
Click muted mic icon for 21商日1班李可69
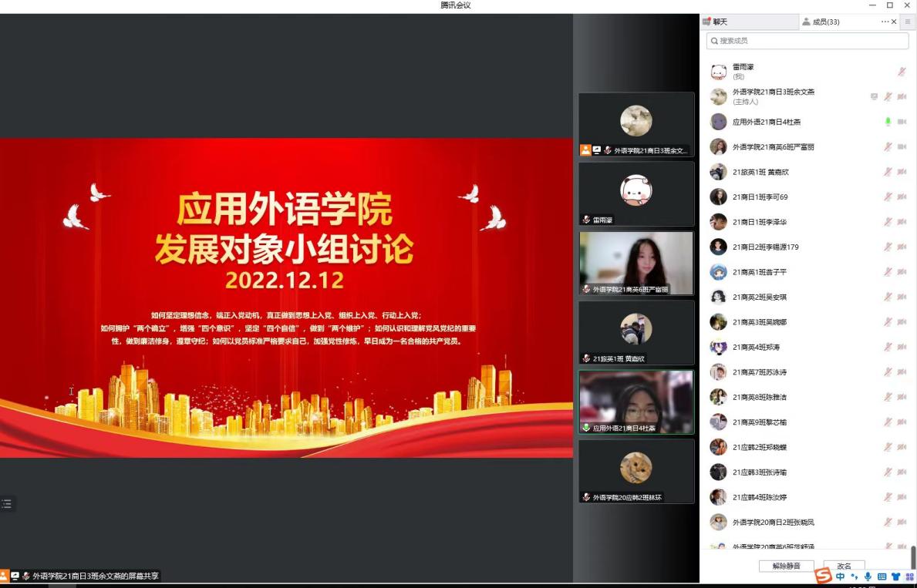[888, 197]
